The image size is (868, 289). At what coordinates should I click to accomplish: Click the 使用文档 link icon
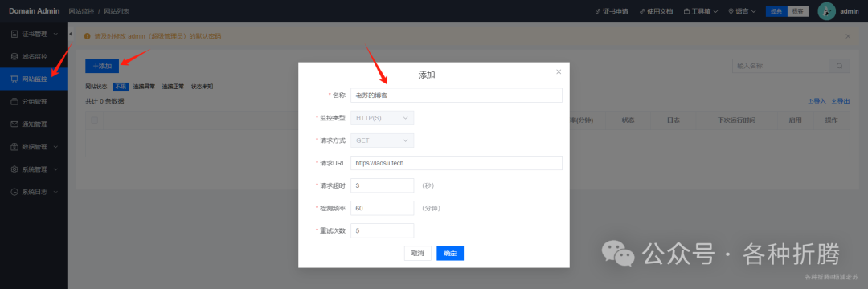[642, 11]
